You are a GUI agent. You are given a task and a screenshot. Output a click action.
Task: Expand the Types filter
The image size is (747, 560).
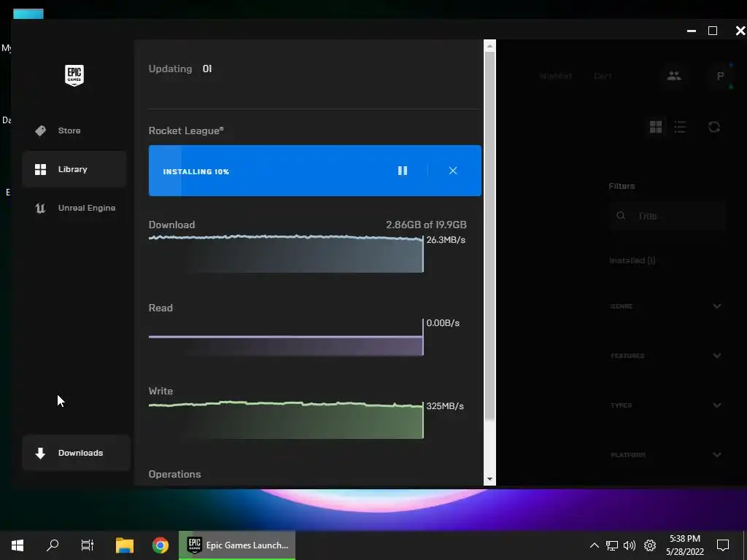coord(666,405)
